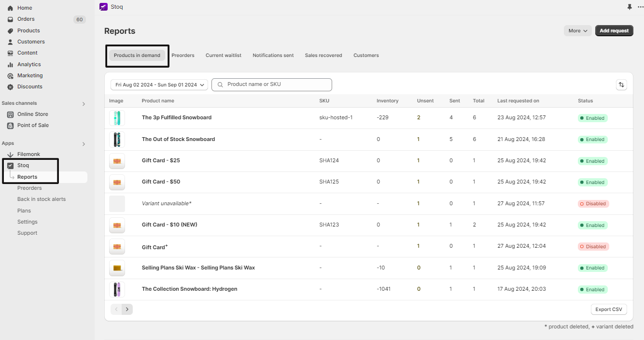This screenshot has height=340, width=644.
Task: Go to previous page of results
Action: (x=116, y=309)
